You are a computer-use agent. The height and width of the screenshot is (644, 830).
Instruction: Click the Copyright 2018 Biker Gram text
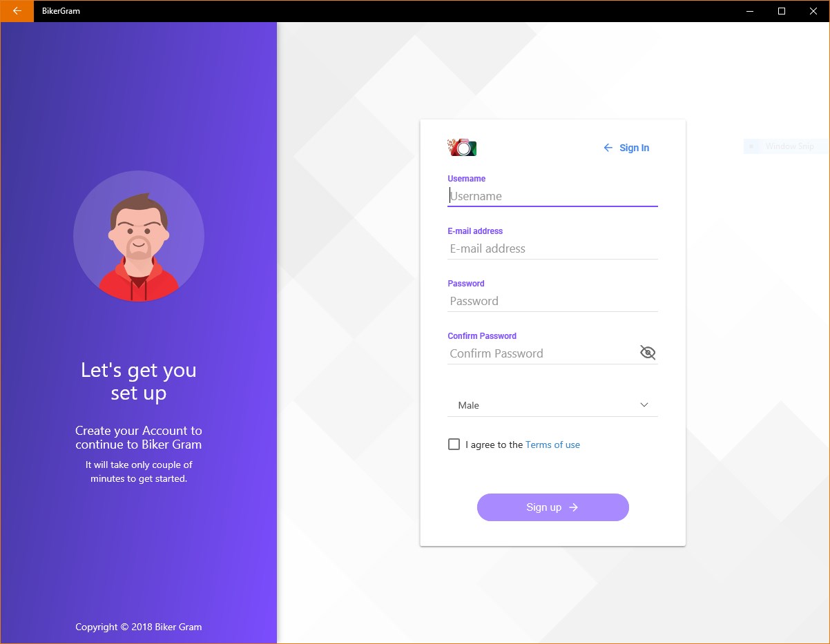point(139,627)
